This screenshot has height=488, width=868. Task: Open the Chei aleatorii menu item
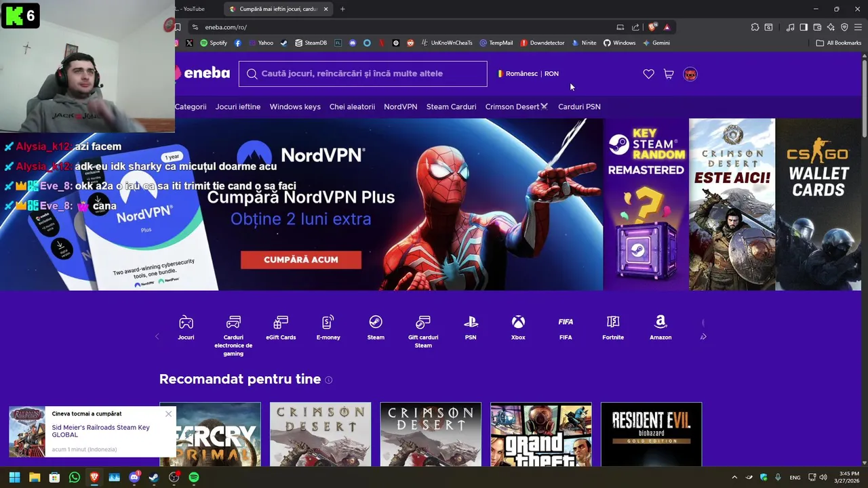pos(352,106)
